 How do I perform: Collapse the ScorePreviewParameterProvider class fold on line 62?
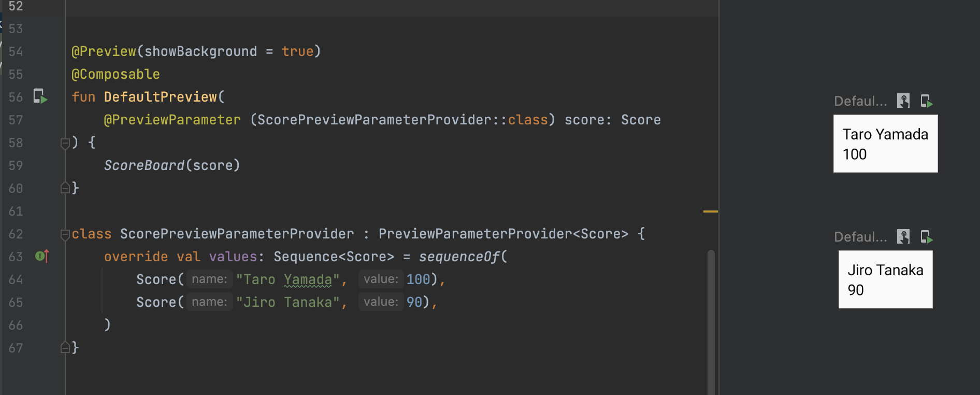(x=65, y=234)
